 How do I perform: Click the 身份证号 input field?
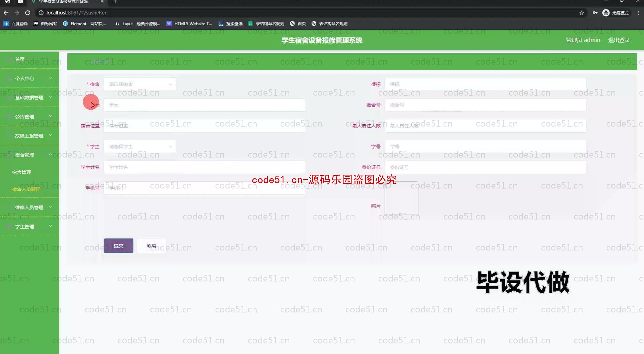486,167
